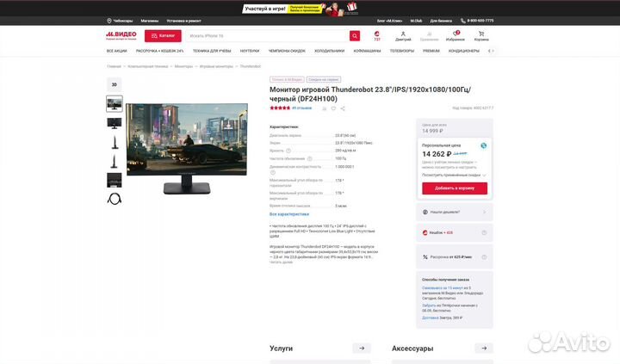Open the ХОЛОДИЛЬНИКИ menu item
620x364 pixels.
[x=329, y=51]
